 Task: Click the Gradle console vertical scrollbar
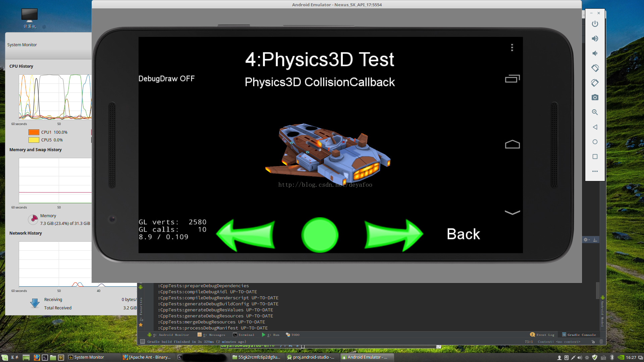click(597, 291)
